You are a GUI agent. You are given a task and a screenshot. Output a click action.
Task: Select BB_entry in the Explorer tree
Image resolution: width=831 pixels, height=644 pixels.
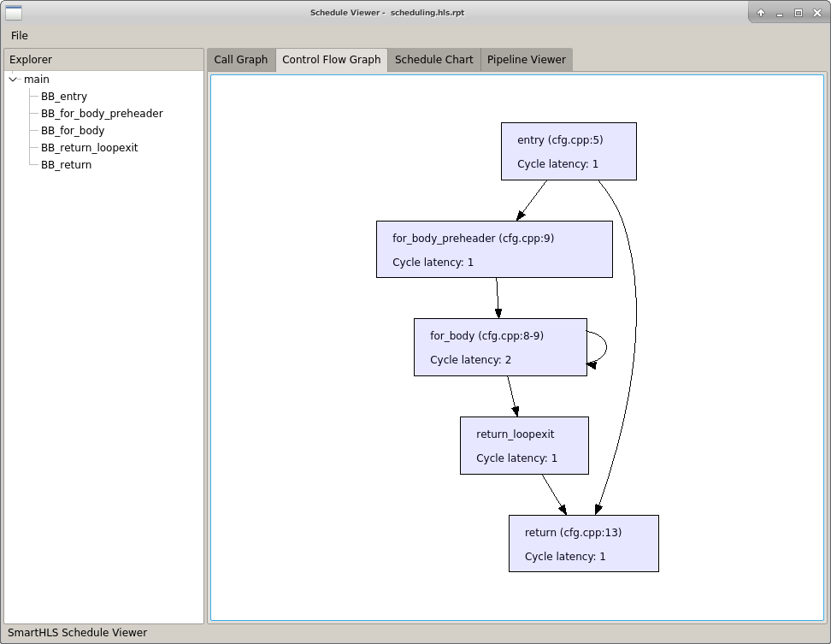(x=63, y=96)
